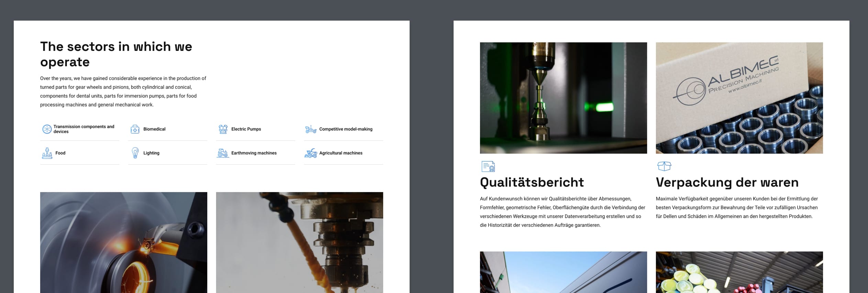Select the Agricultural machines label

tap(341, 153)
